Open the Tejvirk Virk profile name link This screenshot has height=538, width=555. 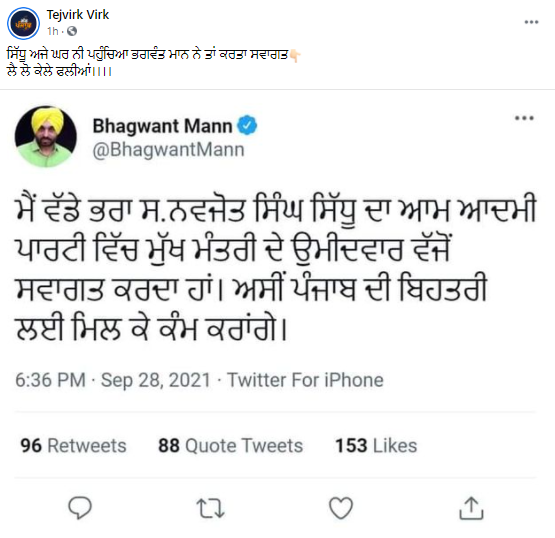click(x=78, y=15)
